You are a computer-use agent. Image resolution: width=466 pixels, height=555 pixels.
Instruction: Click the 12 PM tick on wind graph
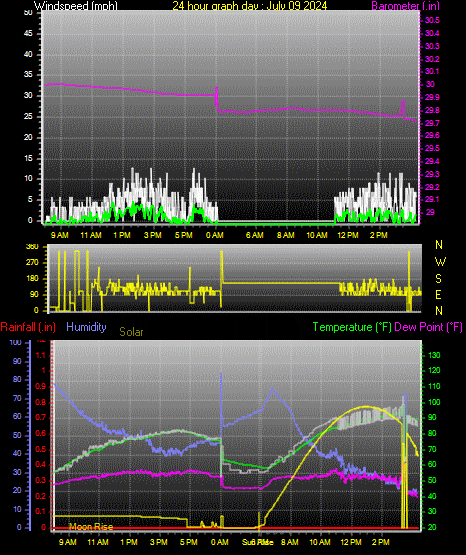pos(348,235)
